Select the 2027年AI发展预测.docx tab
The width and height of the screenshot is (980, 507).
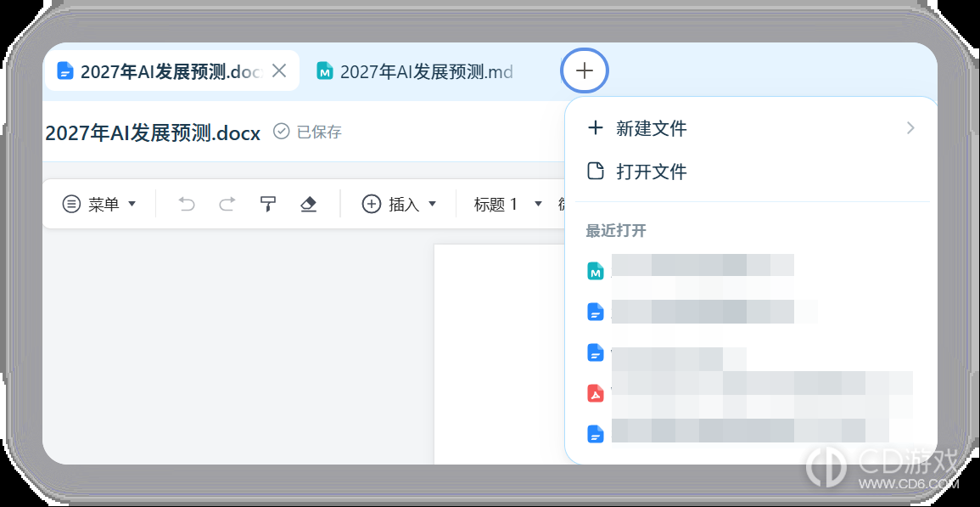pyautogui.click(x=172, y=70)
